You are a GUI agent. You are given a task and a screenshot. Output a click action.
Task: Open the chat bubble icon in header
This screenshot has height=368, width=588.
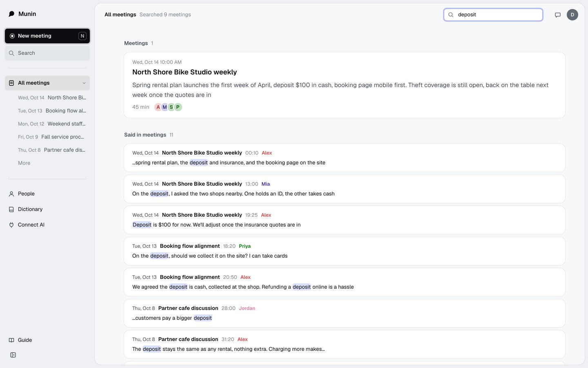(558, 15)
